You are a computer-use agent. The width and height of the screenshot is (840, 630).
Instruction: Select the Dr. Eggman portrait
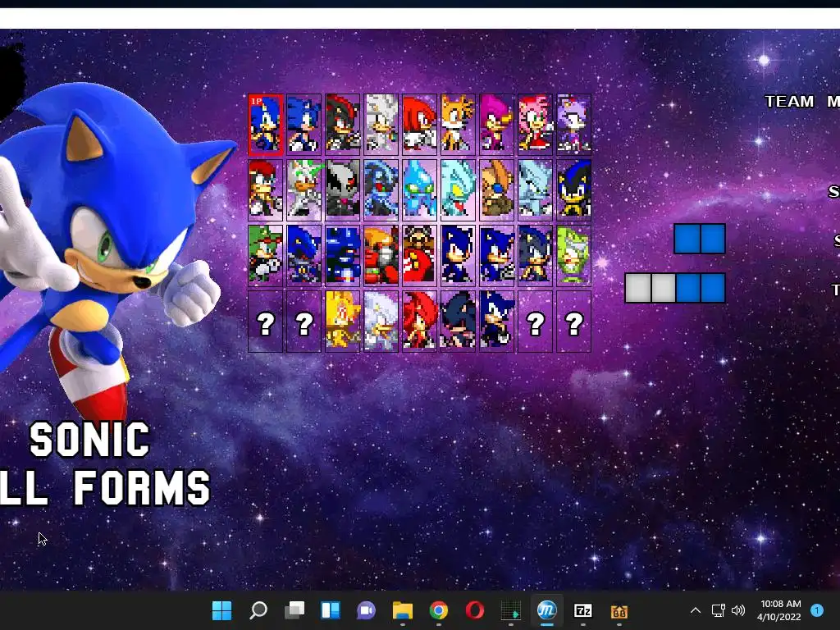click(419, 255)
